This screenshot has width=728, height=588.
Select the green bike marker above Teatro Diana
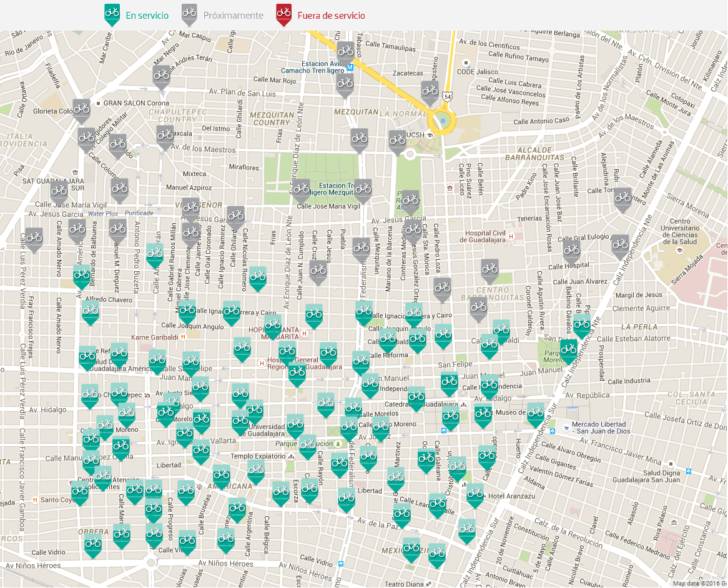point(411,548)
